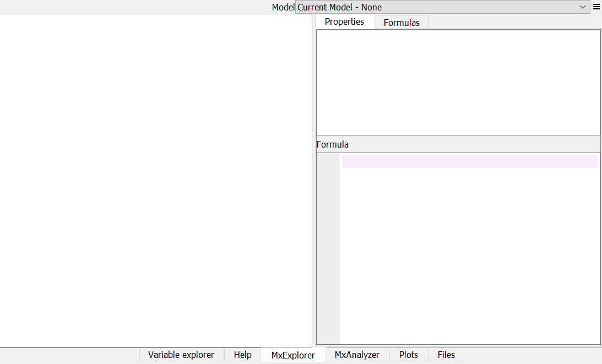This screenshot has height=364, width=602.
Task: Click the divider between Properties panel and Formula header
Action: (x=458, y=136)
